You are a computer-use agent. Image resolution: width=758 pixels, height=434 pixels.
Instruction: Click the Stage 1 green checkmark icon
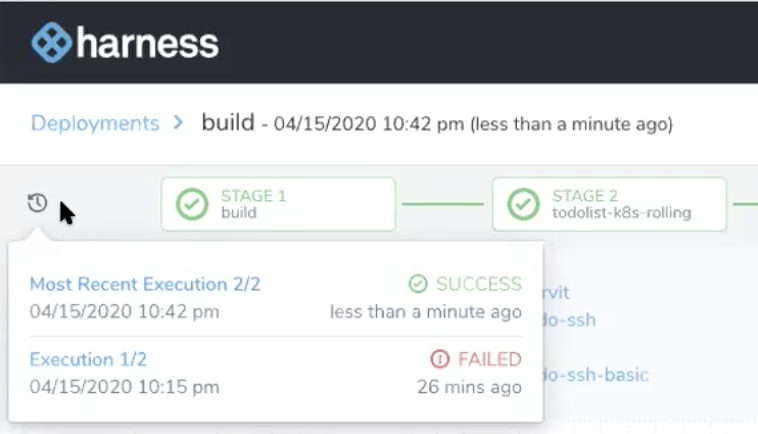(x=192, y=204)
